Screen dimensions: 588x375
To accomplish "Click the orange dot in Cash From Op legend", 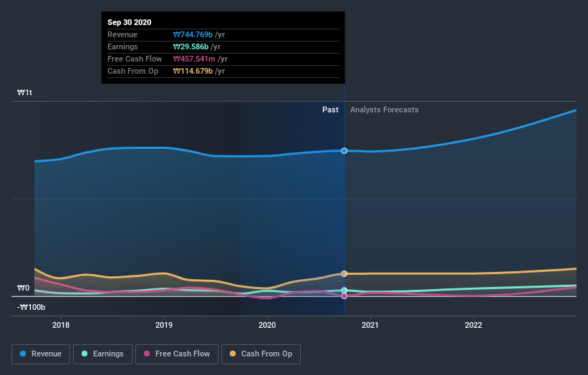I will coord(233,354).
